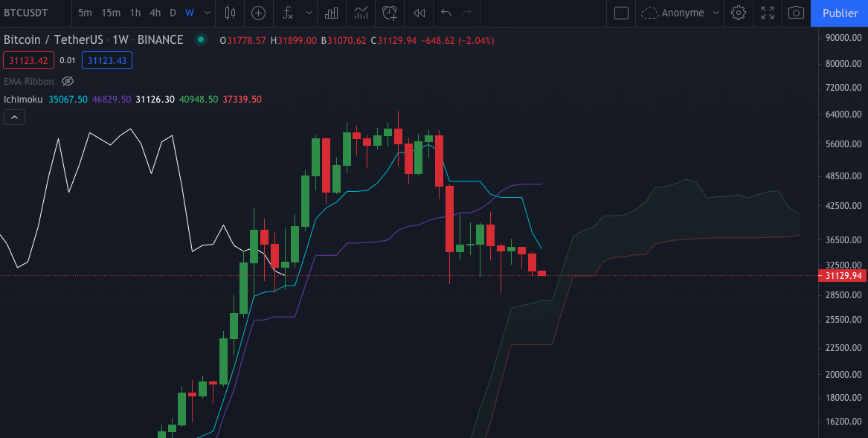Toggle EMA Ribbon visibility

68,81
